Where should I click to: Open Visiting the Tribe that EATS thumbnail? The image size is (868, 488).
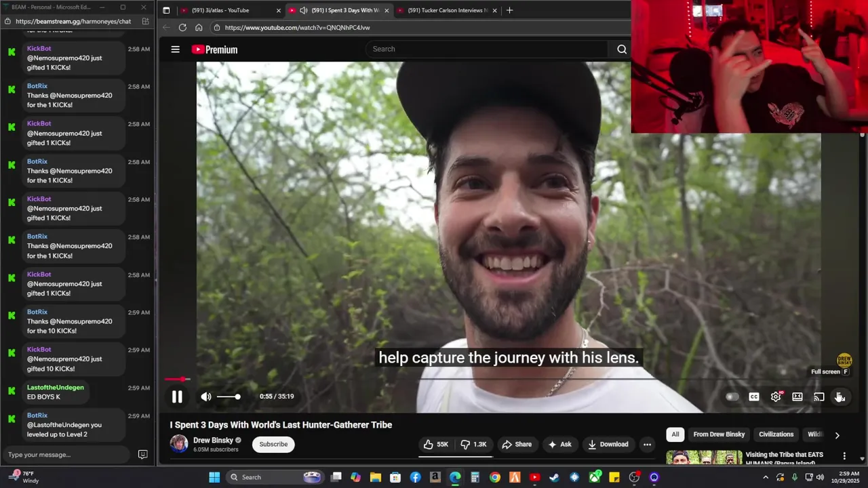(x=704, y=457)
